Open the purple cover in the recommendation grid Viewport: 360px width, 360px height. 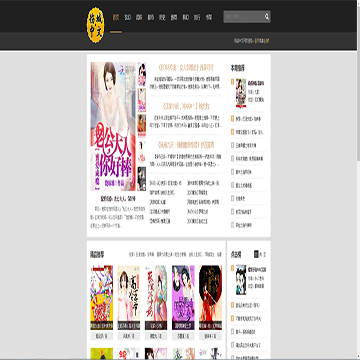(x=183, y=297)
